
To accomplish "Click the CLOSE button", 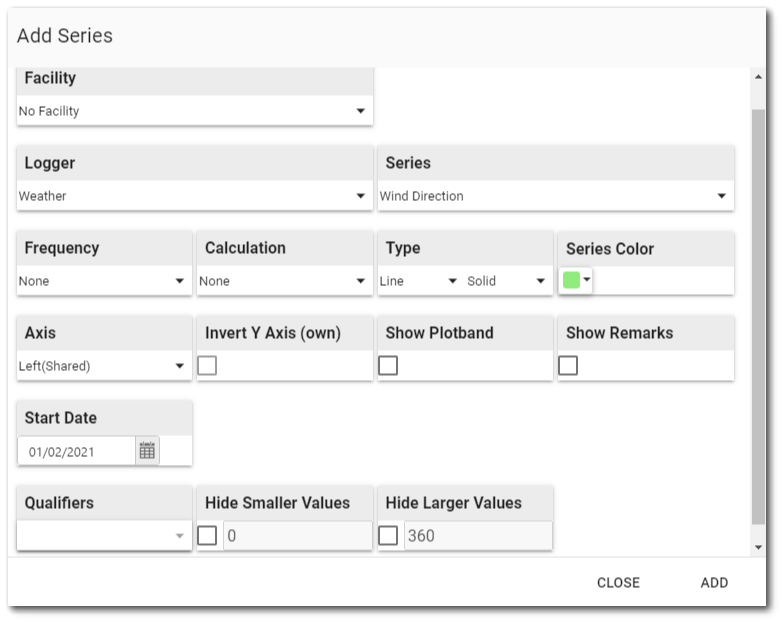I will click(618, 583).
